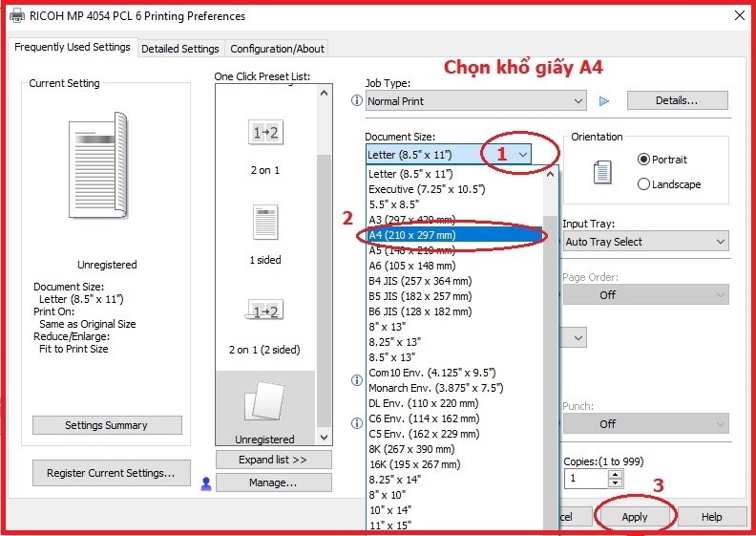Select 8.25" x 13" paper size
The image size is (756, 536).
point(454,342)
